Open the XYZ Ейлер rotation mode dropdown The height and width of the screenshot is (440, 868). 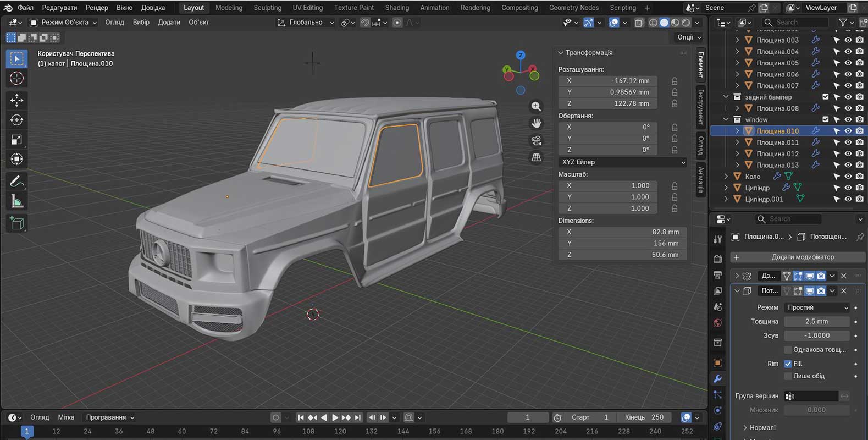(x=623, y=162)
